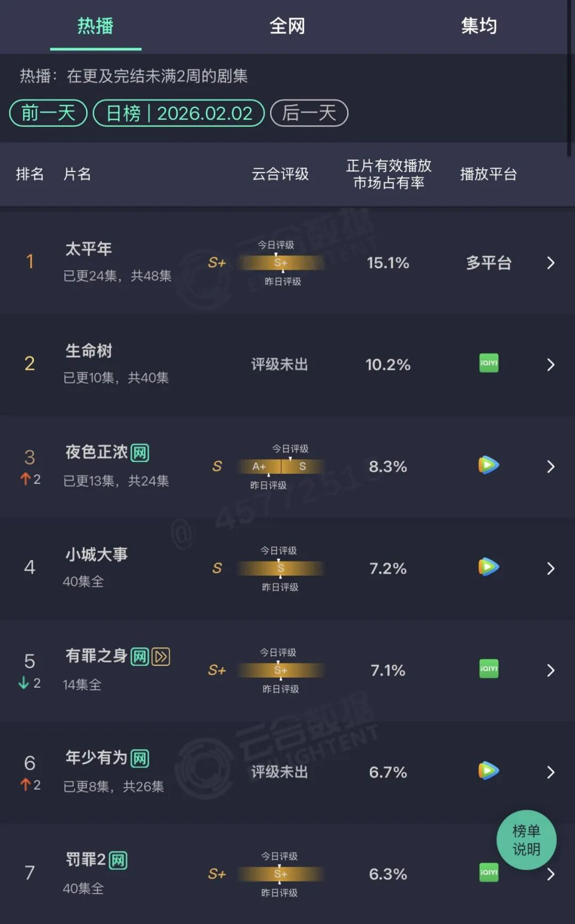Switch to the 全网 tab
575x924 pixels.
[287, 26]
